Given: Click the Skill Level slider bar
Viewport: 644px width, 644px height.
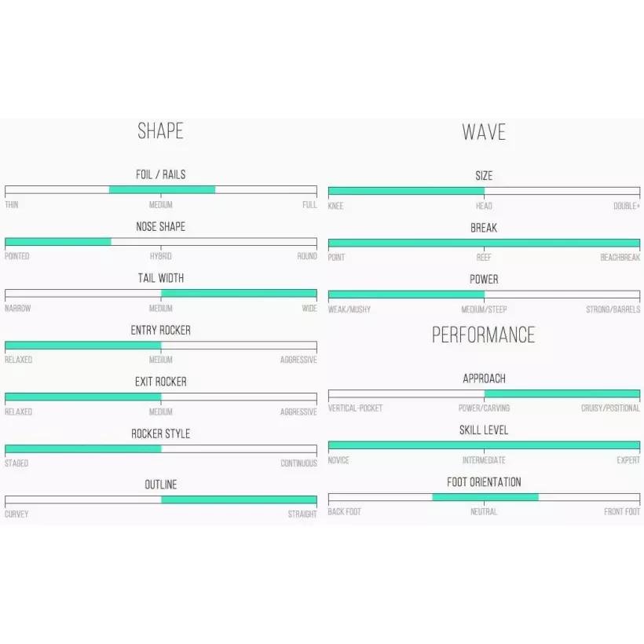Looking at the screenshot, I should point(484,445).
